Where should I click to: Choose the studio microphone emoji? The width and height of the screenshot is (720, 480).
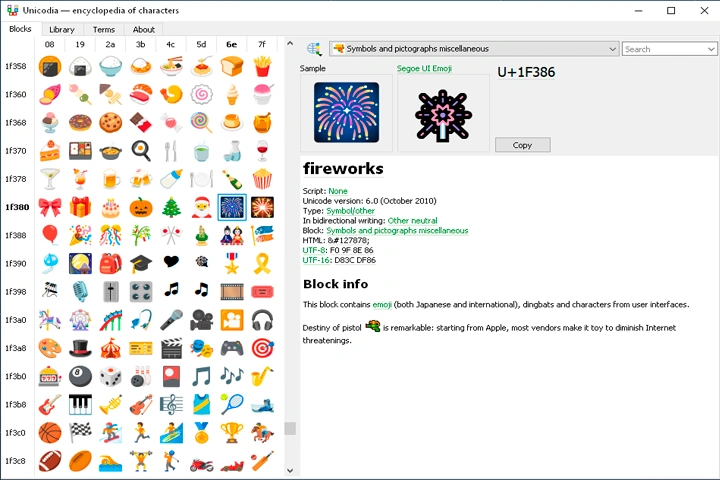pos(80,292)
